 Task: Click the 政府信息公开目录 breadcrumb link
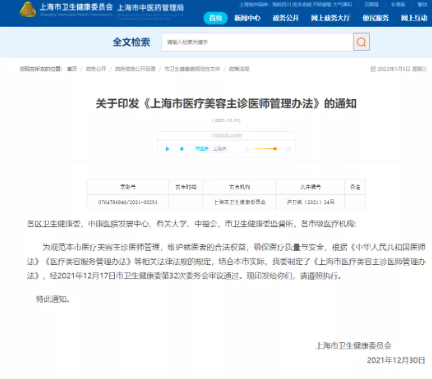tap(135, 69)
